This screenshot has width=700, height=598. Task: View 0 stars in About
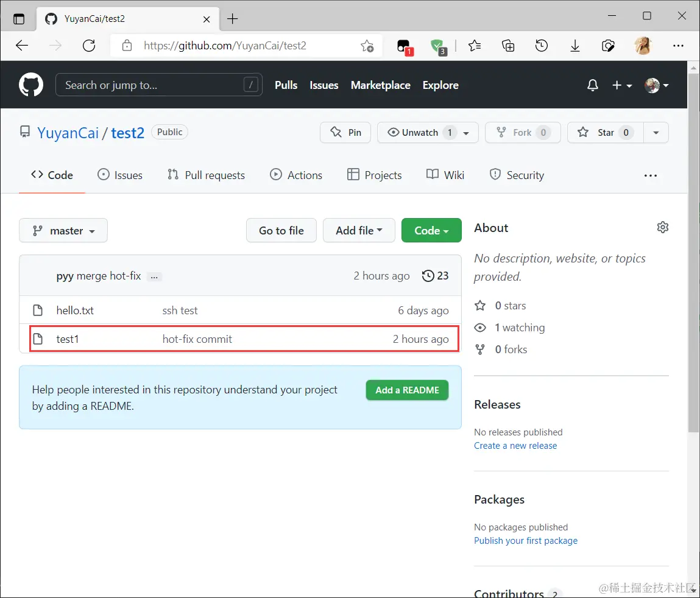[x=500, y=306]
